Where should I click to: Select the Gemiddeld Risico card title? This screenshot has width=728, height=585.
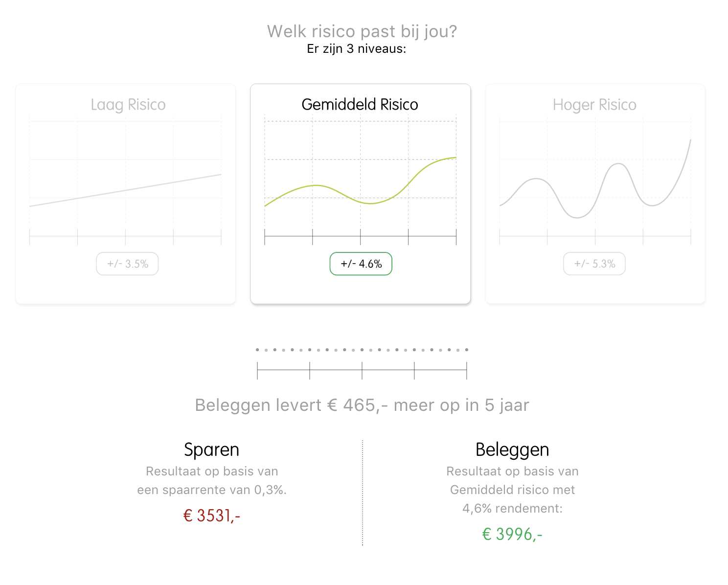(360, 105)
